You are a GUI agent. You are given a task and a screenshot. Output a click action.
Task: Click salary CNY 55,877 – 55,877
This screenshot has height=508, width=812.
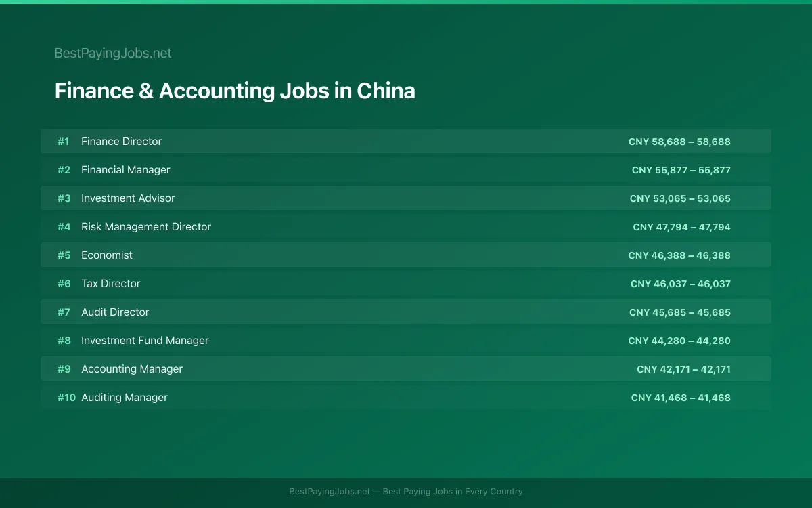681,170
